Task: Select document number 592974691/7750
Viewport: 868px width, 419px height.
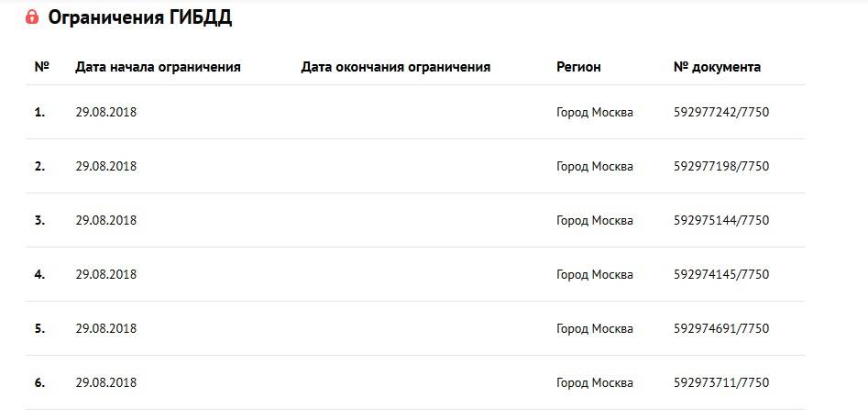Action: [x=720, y=328]
